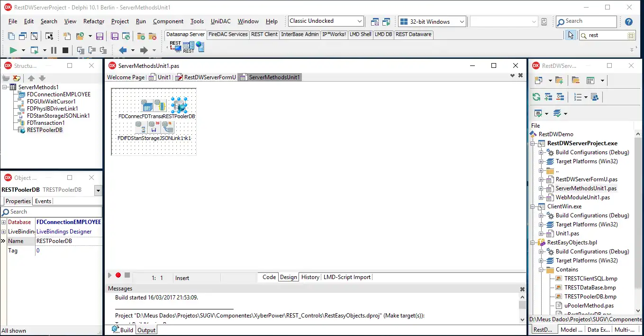
Task: Click the gray Forward navigation arrow
Action: [x=144, y=50]
